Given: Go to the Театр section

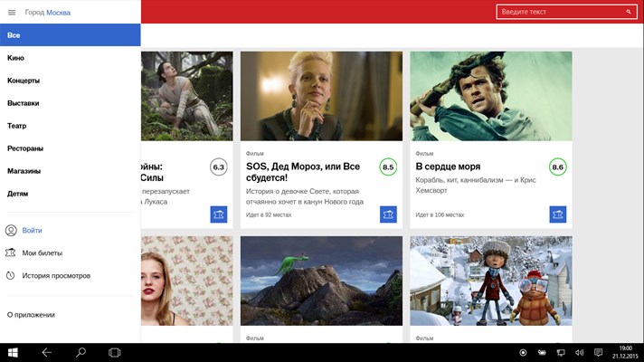Looking at the screenshot, I should (71, 126).
